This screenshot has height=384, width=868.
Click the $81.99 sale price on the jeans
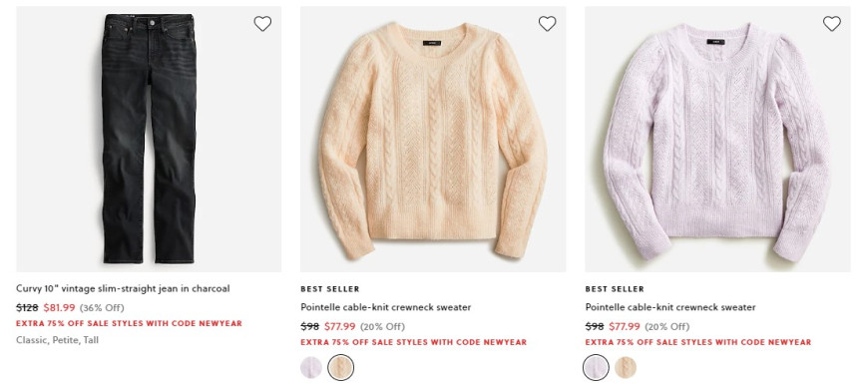point(59,307)
